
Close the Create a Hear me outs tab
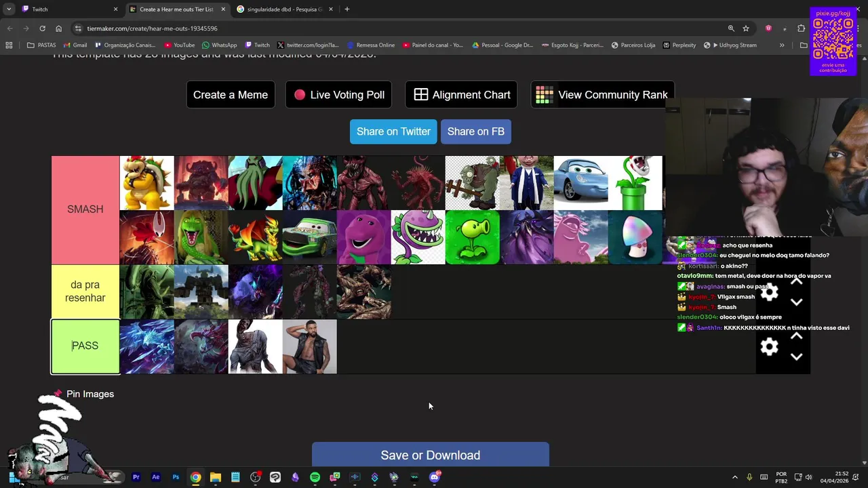(223, 9)
